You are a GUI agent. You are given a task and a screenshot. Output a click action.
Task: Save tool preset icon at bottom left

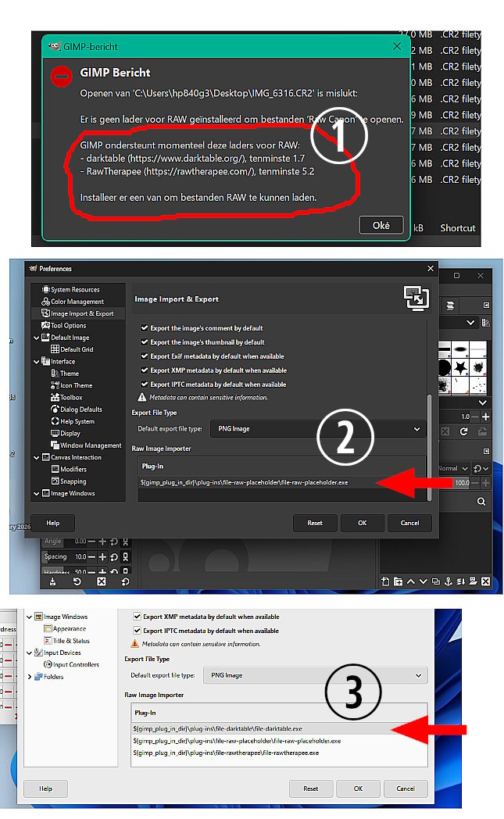pos(53,581)
